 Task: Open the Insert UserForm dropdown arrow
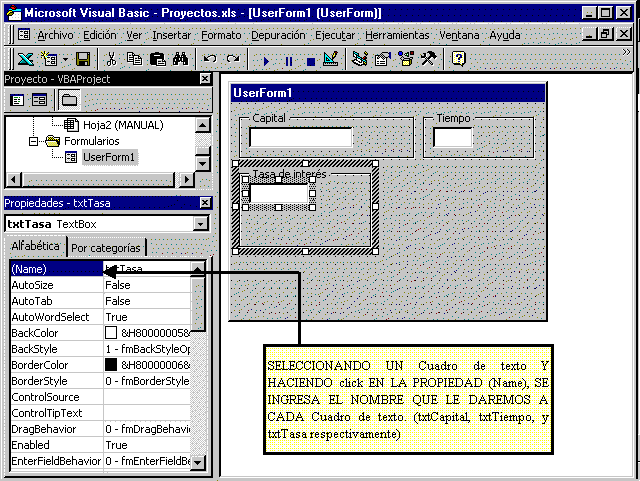point(65,60)
